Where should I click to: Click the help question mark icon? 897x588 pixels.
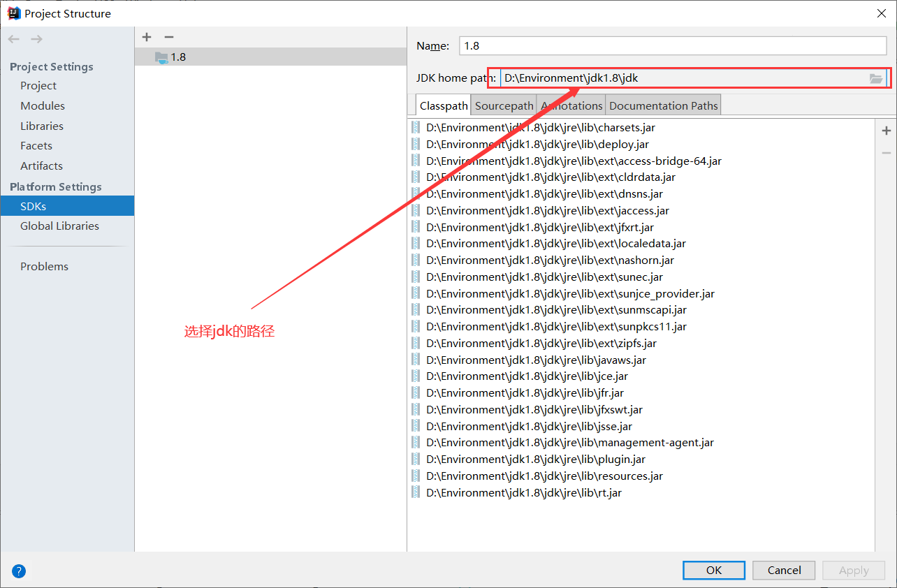18,571
